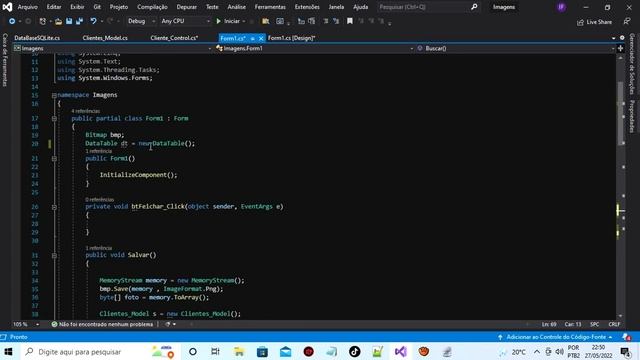640x360 pixels.
Task: Click Adicionar ao Controle do Código-Fonte
Action: pos(556,337)
